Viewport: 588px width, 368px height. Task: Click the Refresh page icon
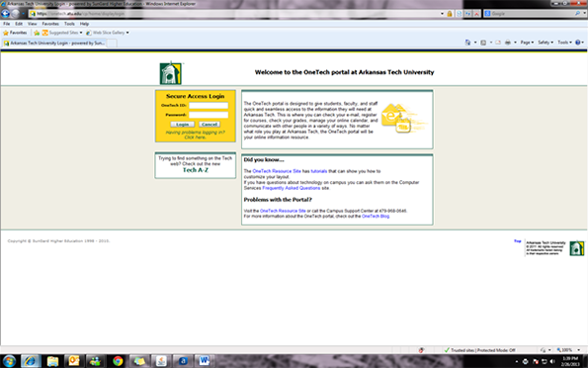click(468, 14)
